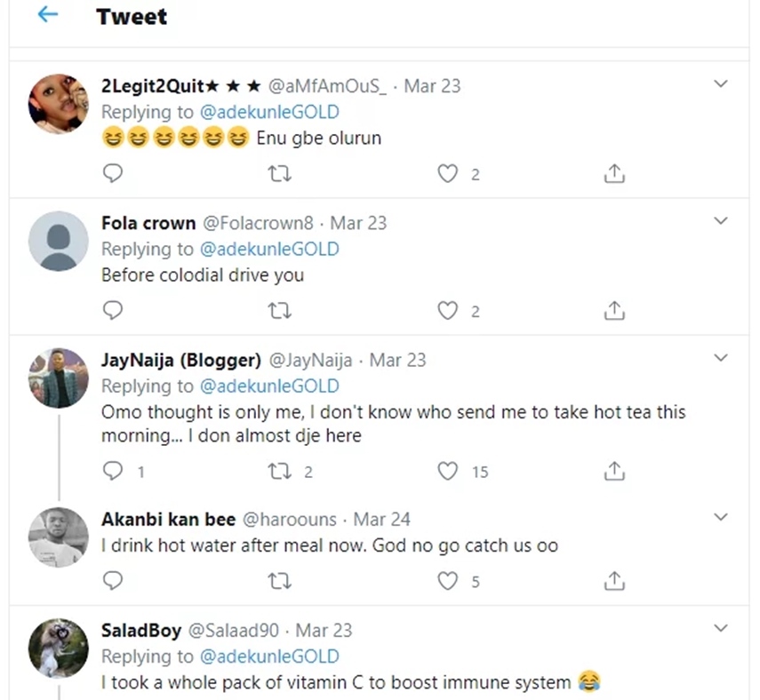760x700 pixels.
Task: Click the reply icon on JayNaija's tweet
Action: pyautogui.click(x=113, y=471)
